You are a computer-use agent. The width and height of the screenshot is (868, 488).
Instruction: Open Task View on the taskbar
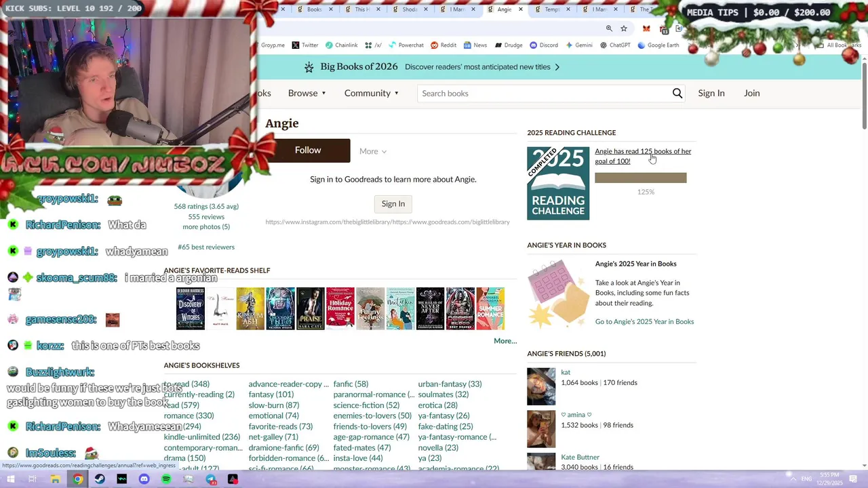coord(33,479)
